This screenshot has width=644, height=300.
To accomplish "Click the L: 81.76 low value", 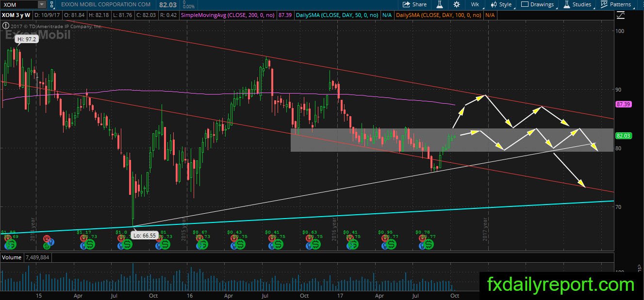I will point(122,15).
